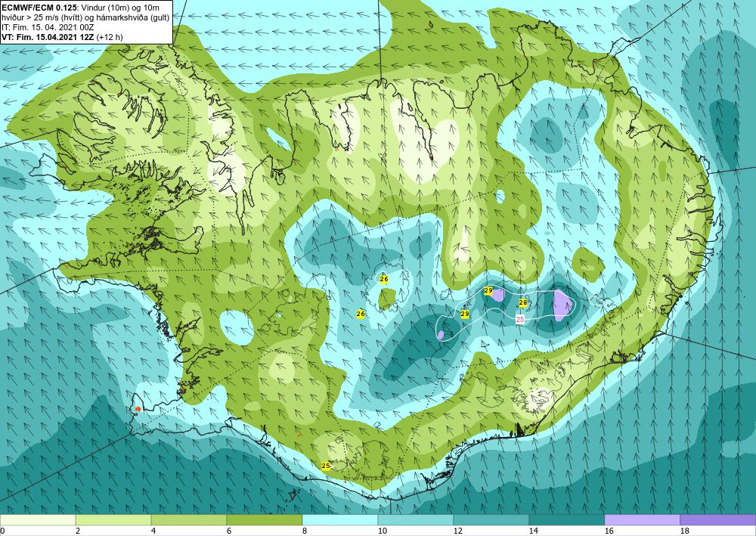756x536 pixels.
Task: Click the legend scale number '16'
Action: tap(609, 531)
